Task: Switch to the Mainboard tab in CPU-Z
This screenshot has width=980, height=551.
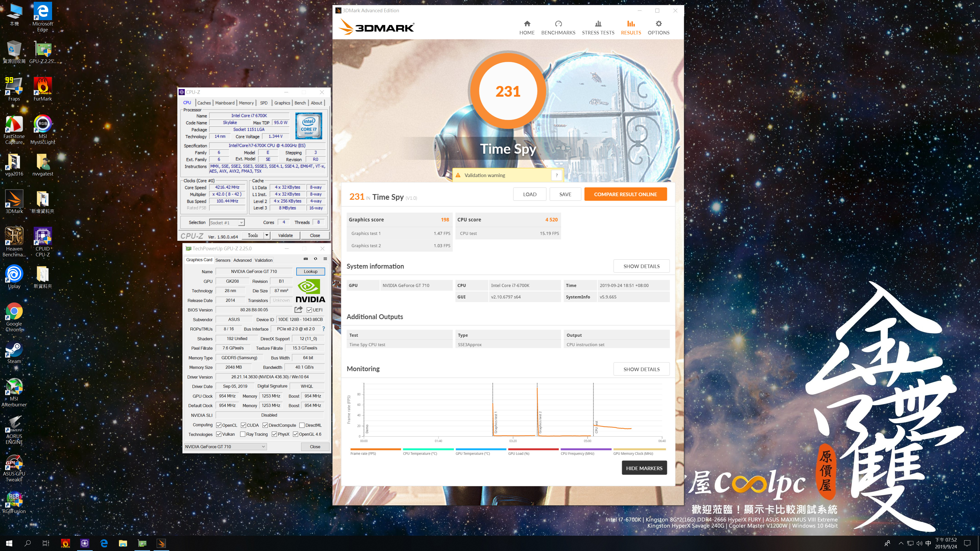Action: click(225, 103)
